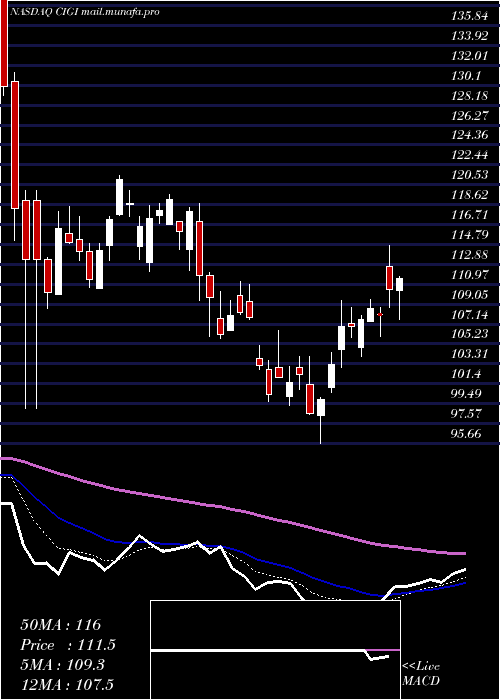
Task: Click the 122.44 price axis label
Action: (469, 155)
